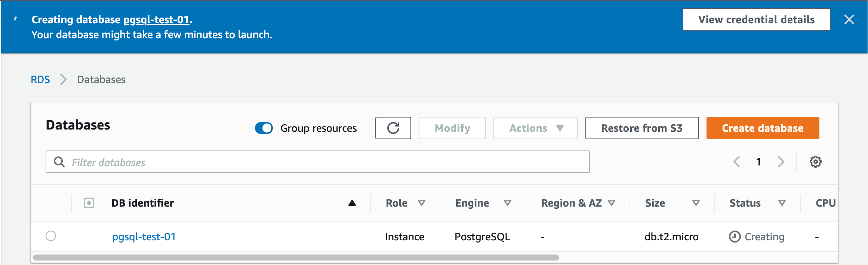This screenshot has height=265, width=868.
Task: Sort by DB identifier ascending arrow
Action: pyautogui.click(x=352, y=203)
